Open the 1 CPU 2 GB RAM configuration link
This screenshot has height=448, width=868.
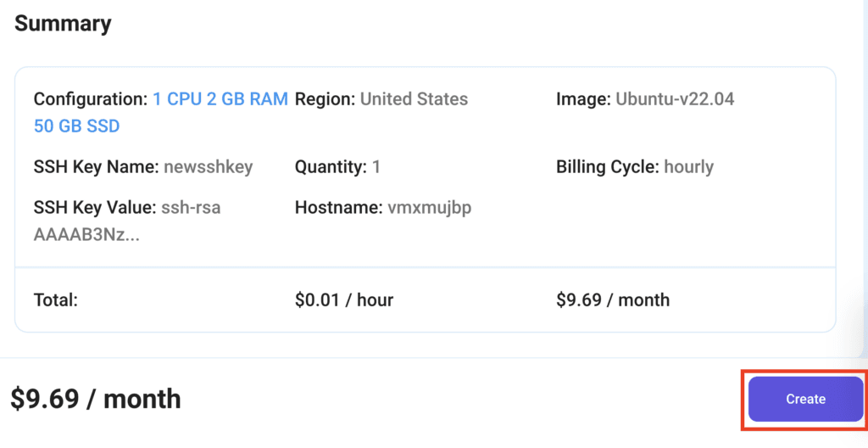coord(220,99)
